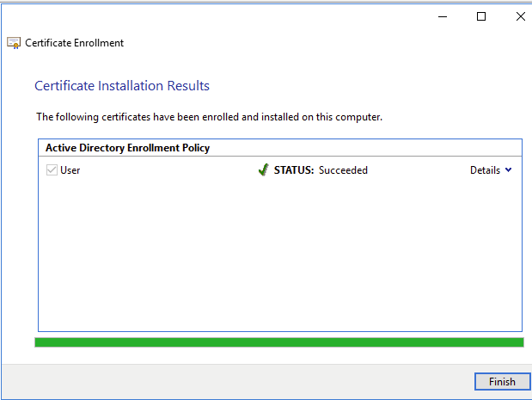Select the Active Directory Enrollment Policy header

(x=127, y=148)
